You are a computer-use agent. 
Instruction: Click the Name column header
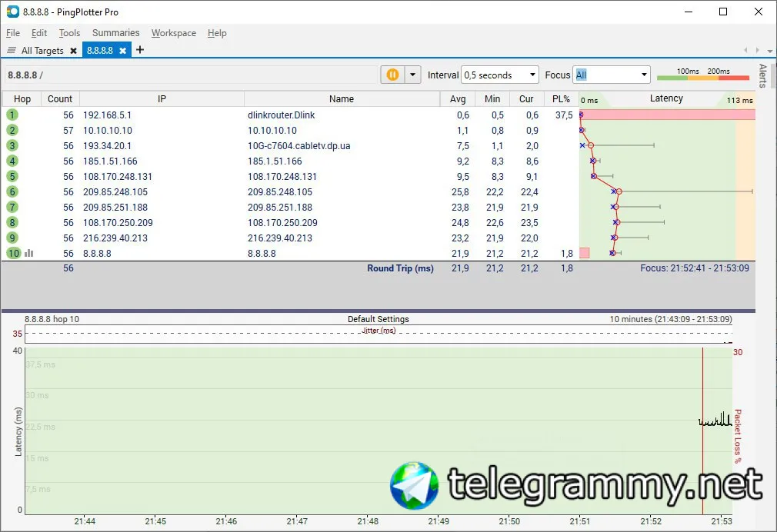pyautogui.click(x=342, y=98)
